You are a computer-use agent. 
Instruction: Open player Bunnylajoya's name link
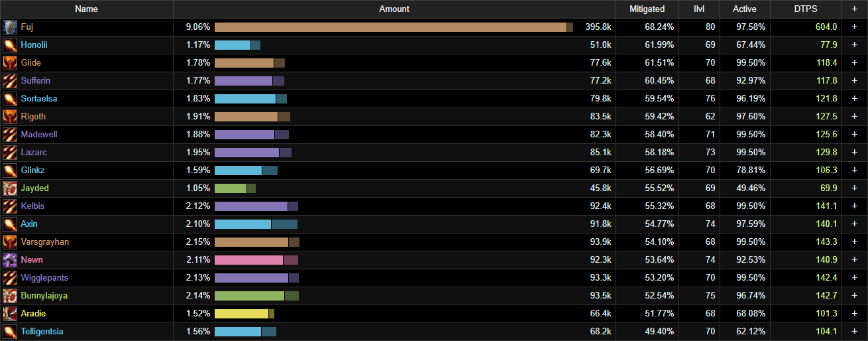click(x=44, y=296)
